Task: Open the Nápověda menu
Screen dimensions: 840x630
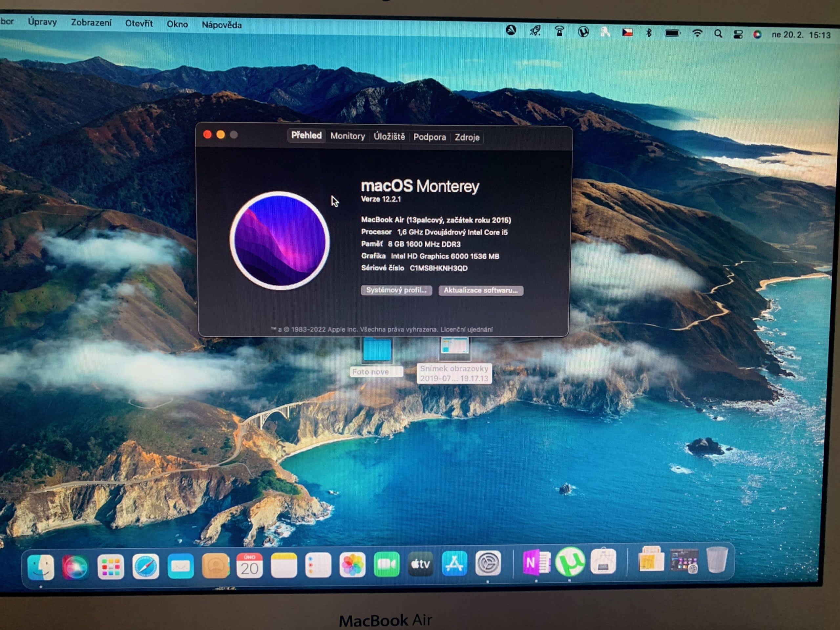Action: tap(221, 25)
